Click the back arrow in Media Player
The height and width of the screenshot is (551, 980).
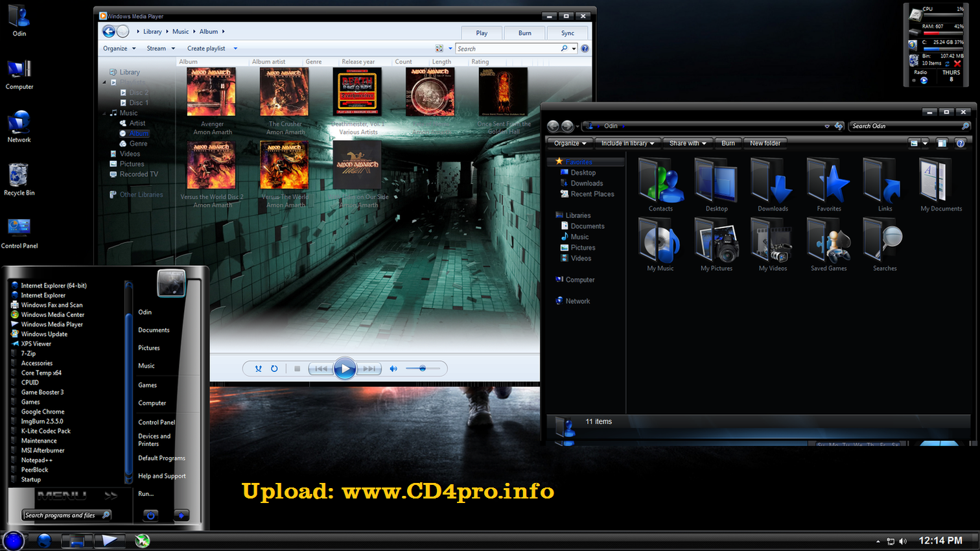coord(109,31)
